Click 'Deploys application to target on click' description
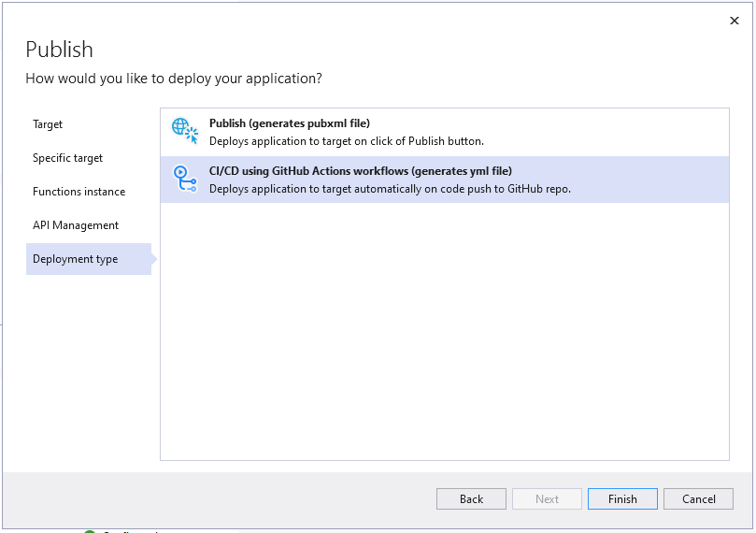 coord(347,141)
